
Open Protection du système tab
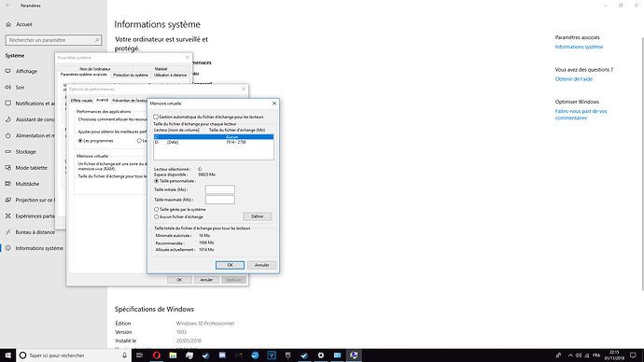click(131, 76)
